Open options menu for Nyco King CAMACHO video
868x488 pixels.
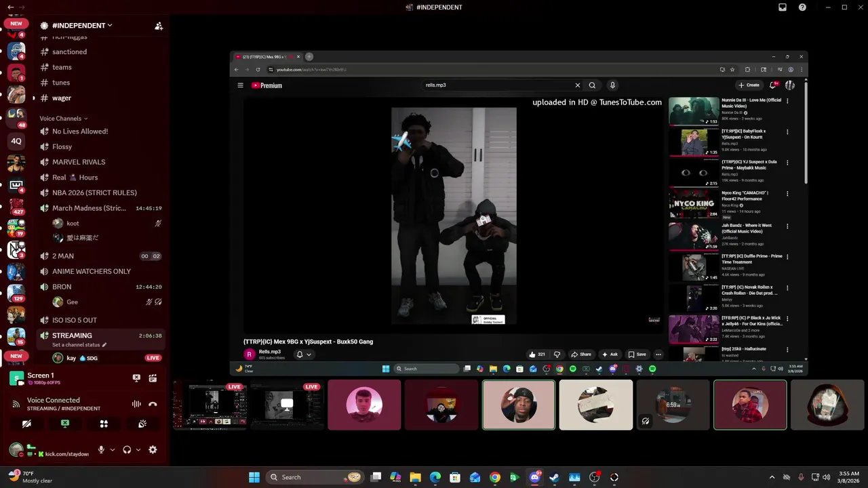click(x=787, y=193)
